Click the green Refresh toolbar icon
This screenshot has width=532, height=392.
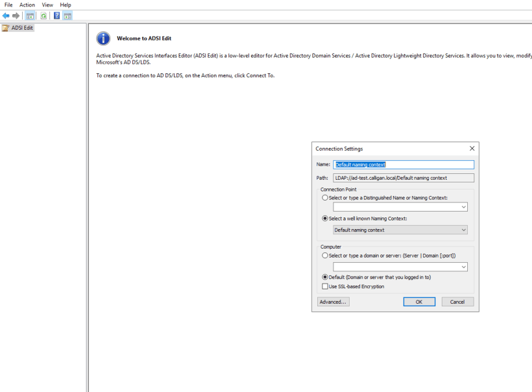(43, 16)
